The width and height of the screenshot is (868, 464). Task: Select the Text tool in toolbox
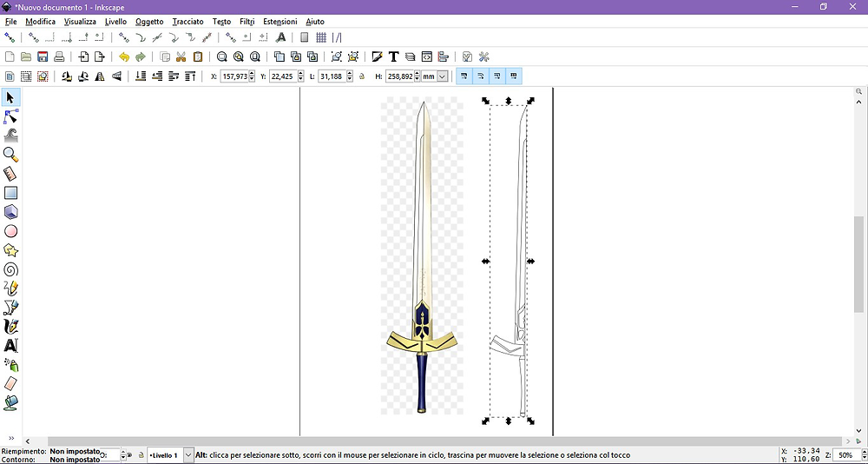(x=10, y=345)
